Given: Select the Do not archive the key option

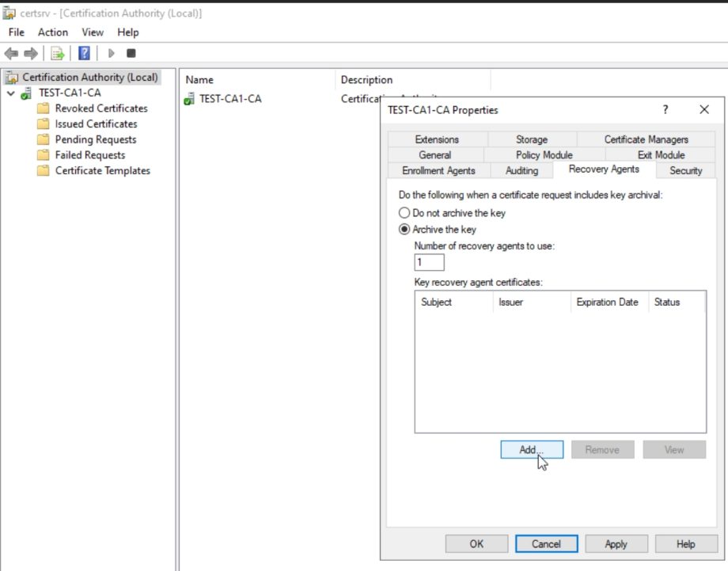Looking at the screenshot, I should click(x=404, y=212).
